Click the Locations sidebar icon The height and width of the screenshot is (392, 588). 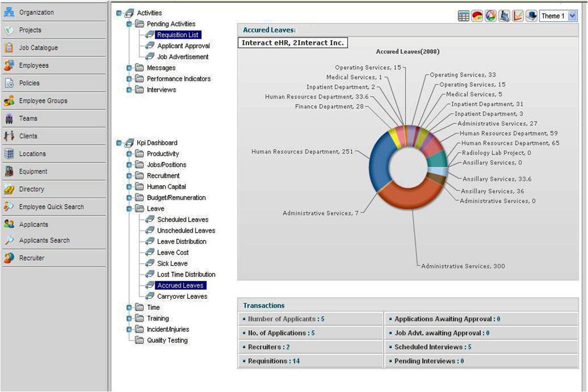coord(9,153)
